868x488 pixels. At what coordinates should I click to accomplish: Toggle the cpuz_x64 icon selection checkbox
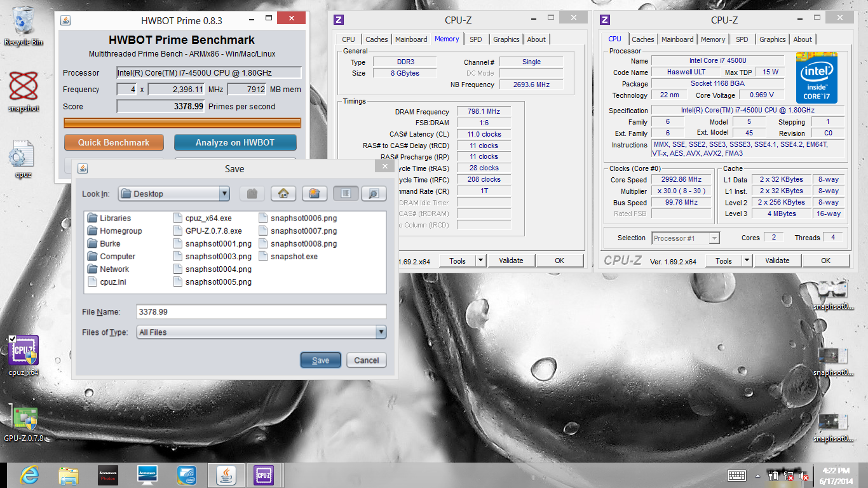pos(13,339)
